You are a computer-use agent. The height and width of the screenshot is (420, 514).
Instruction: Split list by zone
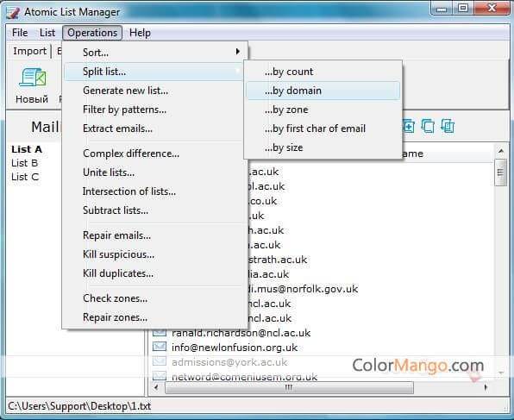point(323,110)
